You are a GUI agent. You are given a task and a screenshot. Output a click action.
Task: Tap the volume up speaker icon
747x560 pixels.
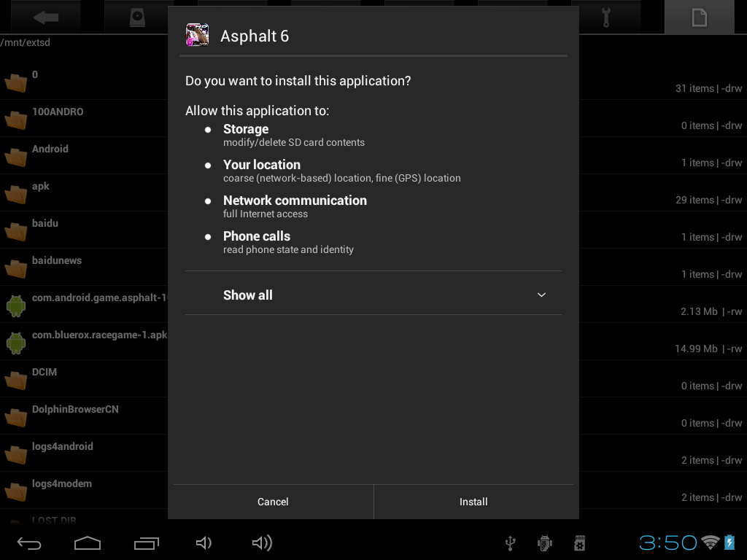click(x=262, y=542)
